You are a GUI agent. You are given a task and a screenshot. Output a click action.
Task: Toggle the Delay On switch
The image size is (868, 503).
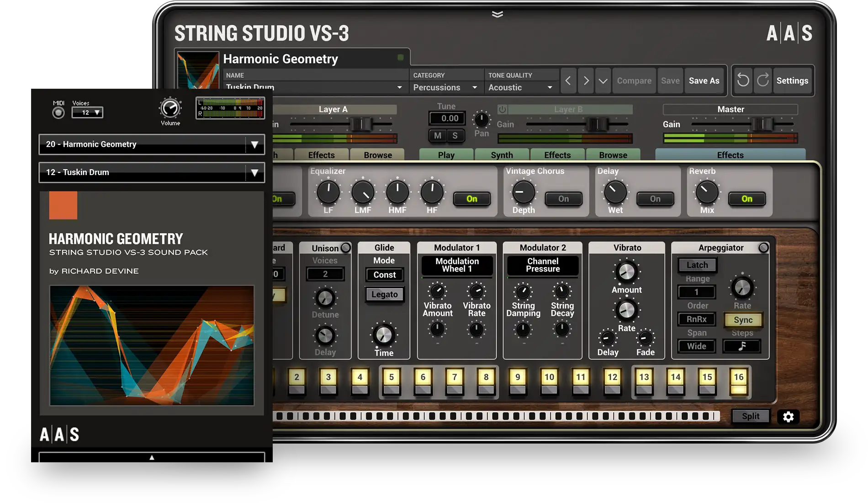pyautogui.click(x=655, y=199)
